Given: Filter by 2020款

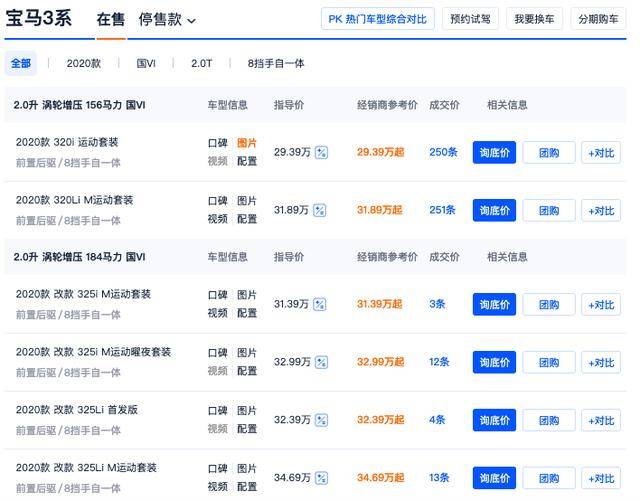Looking at the screenshot, I should coord(84,63).
